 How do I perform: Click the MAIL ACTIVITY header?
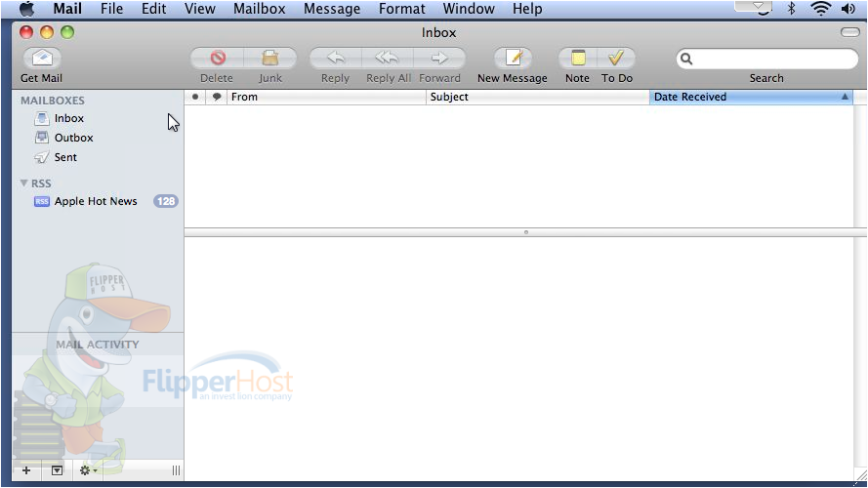[98, 345]
